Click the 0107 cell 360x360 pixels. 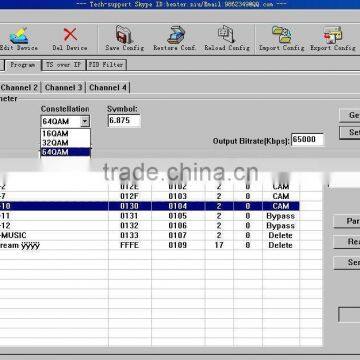click(x=178, y=235)
